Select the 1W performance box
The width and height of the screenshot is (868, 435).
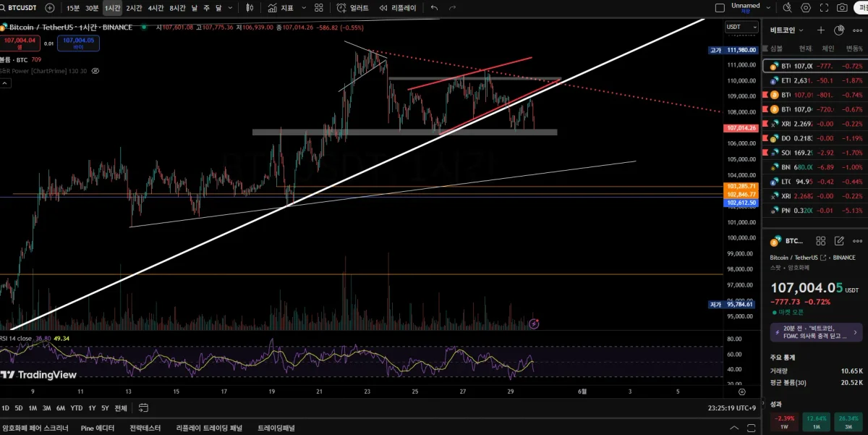[783, 422]
